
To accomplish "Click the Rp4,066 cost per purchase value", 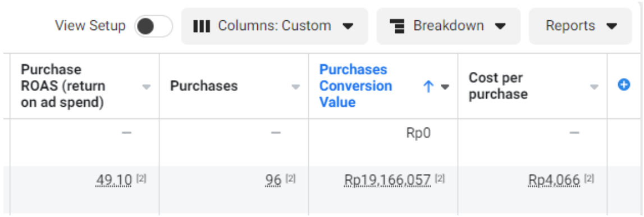I will click(555, 179).
